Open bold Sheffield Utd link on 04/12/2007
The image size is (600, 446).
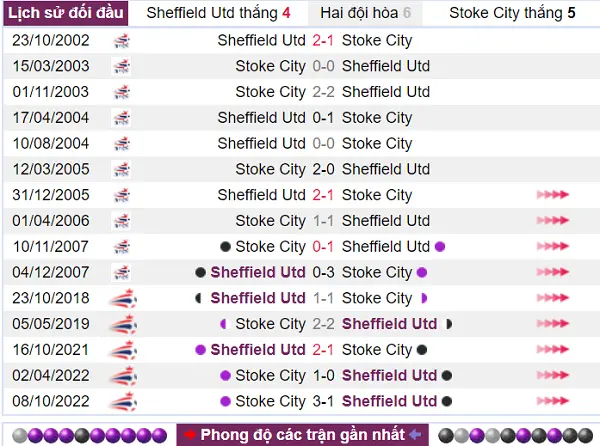[258, 272]
